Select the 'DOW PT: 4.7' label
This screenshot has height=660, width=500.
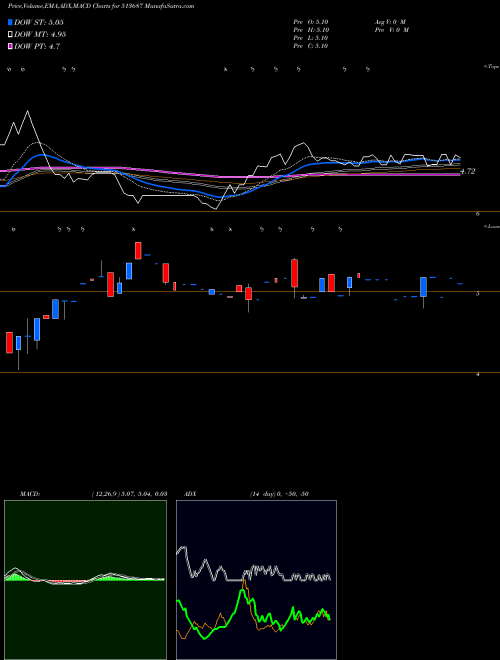click(x=37, y=47)
